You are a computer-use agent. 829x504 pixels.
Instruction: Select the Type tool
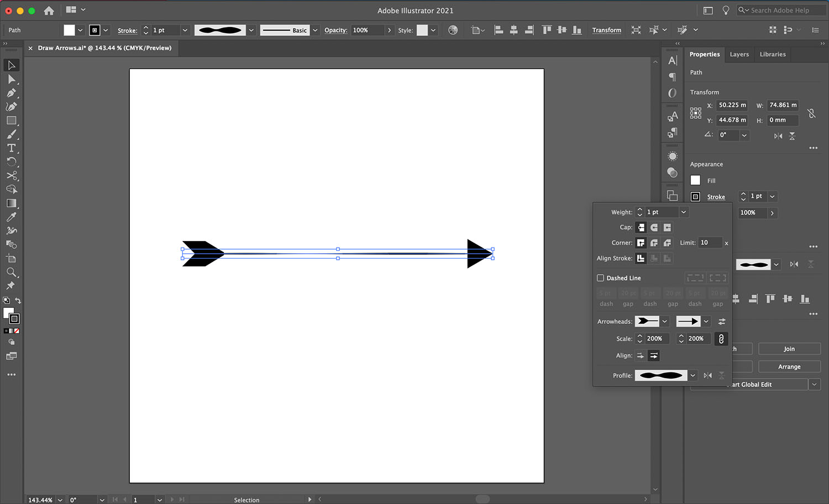(x=12, y=148)
